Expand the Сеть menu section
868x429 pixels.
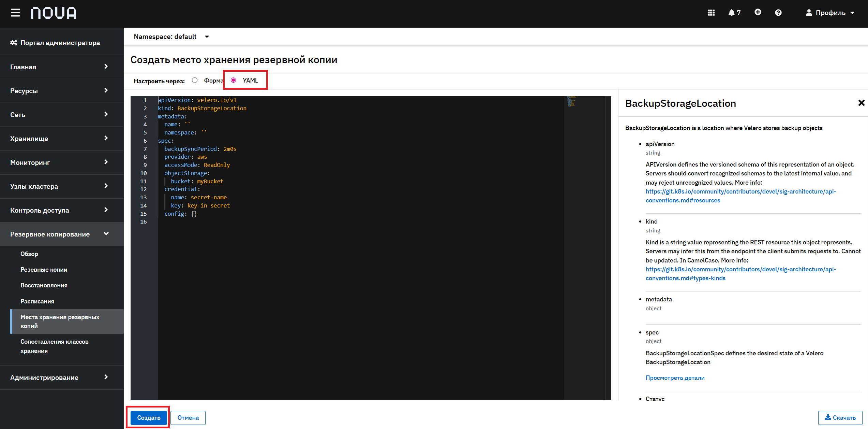62,115
